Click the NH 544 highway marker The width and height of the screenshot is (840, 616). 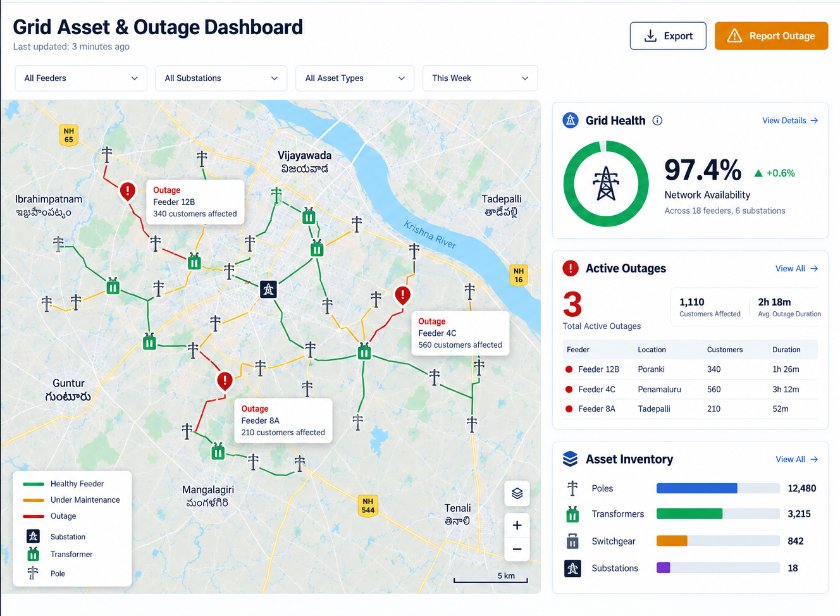coord(368,506)
